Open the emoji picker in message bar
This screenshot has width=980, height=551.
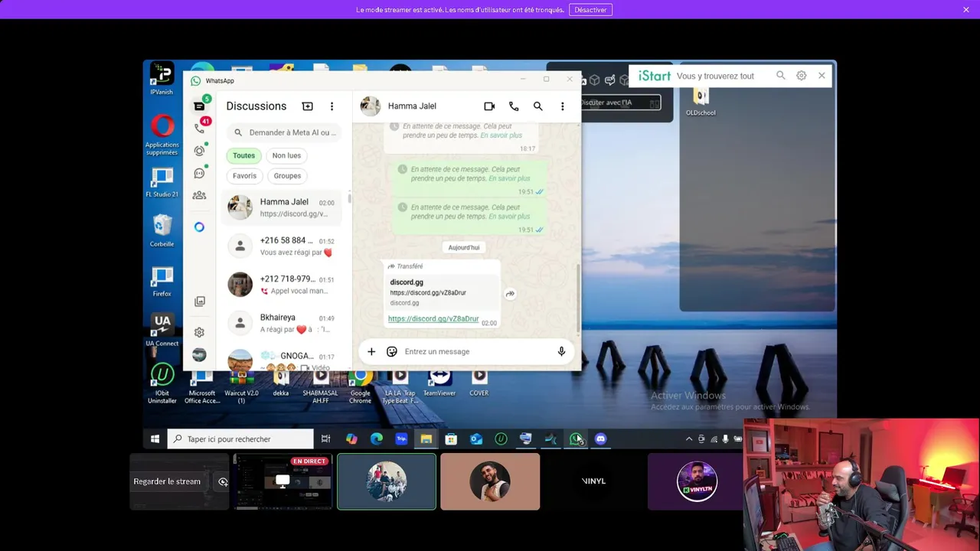[x=392, y=351]
